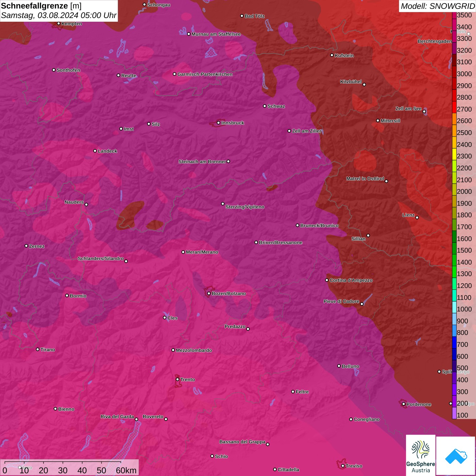Screen dimensions: 476x476
Task: Click the Mezzolombardo label
Action: (194, 350)
